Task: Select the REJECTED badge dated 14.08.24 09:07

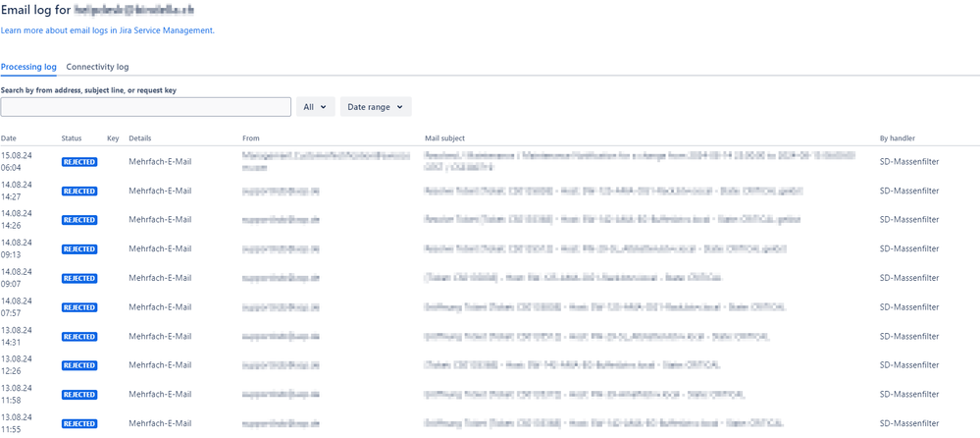Action: (x=79, y=278)
